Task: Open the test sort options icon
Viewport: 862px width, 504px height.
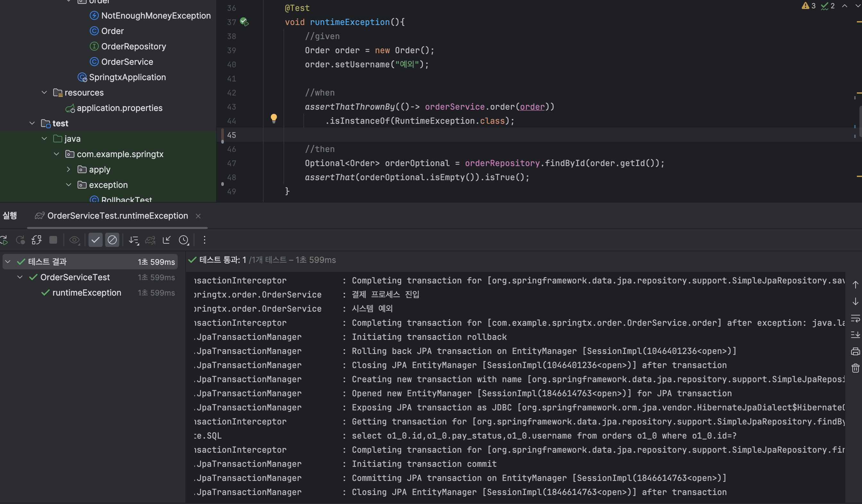Action: click(x=133, y=240)
